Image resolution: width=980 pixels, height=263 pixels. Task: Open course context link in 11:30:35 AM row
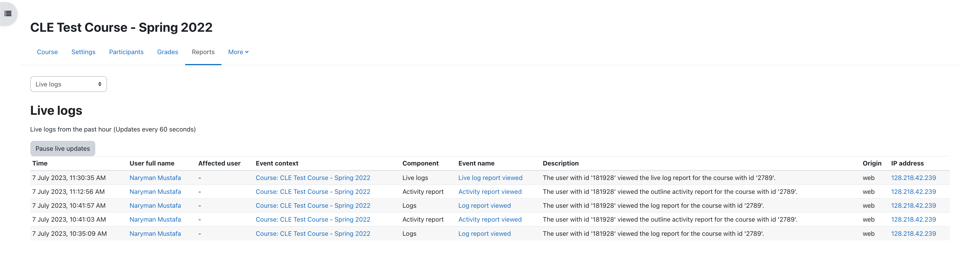313,178
